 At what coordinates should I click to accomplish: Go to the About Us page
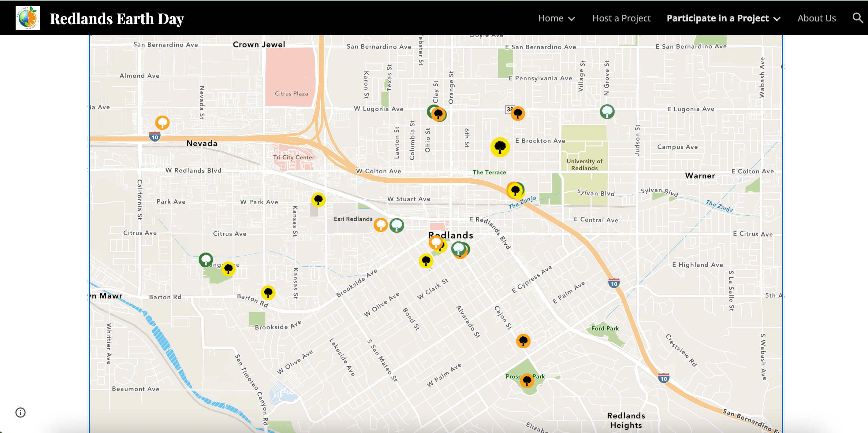tap(816, 18)
